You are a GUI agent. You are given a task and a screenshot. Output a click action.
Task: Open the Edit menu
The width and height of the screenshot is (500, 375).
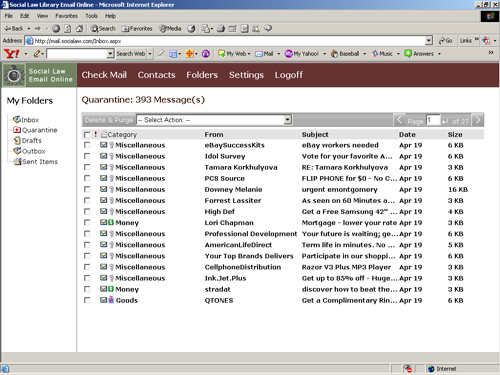(x=24, y=16)
